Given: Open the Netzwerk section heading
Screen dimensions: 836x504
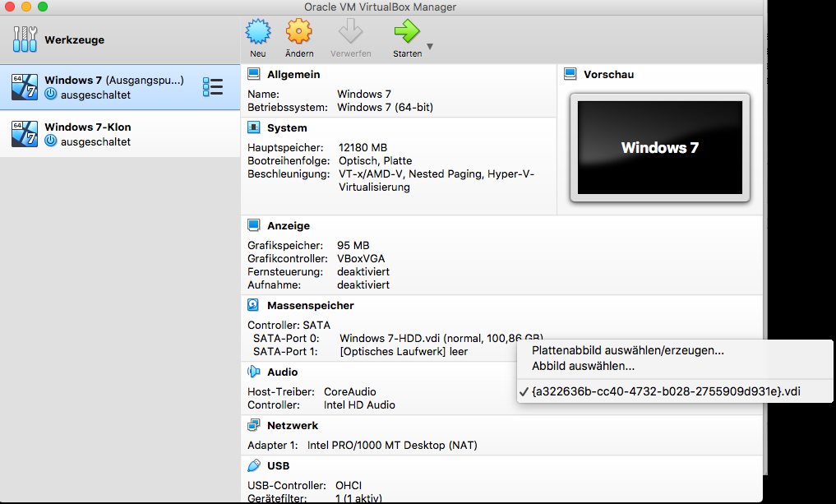Looking at the screenshot, I should point(293,426).
